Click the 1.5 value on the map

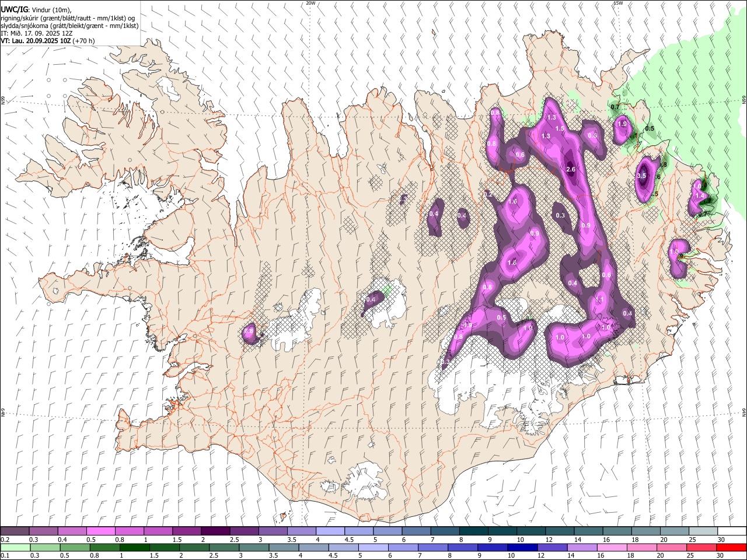coord(559,128)
